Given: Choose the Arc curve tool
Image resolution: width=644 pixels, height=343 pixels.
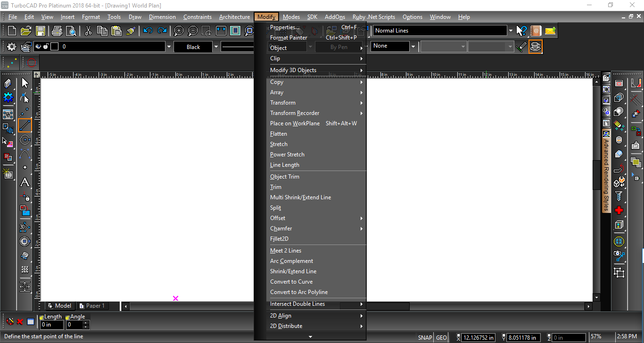Looking at the screenshot, I should tap(25, 154).
